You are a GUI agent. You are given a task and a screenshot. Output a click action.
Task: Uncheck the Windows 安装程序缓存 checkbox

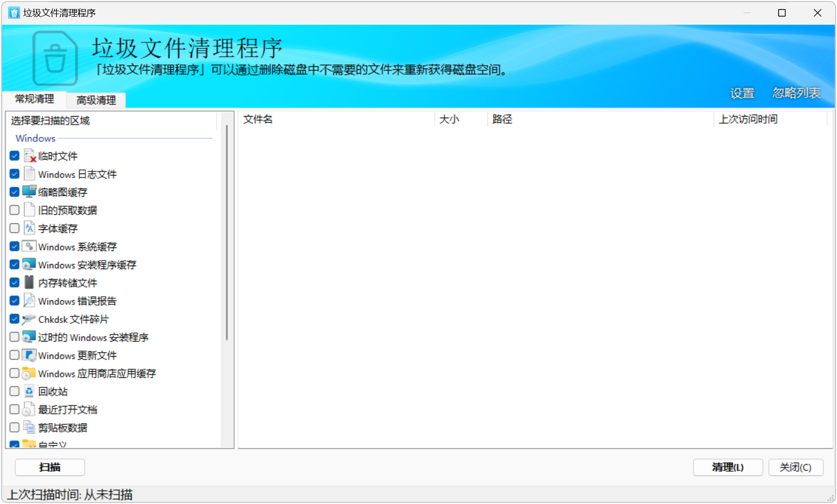[x=15, y=265]
